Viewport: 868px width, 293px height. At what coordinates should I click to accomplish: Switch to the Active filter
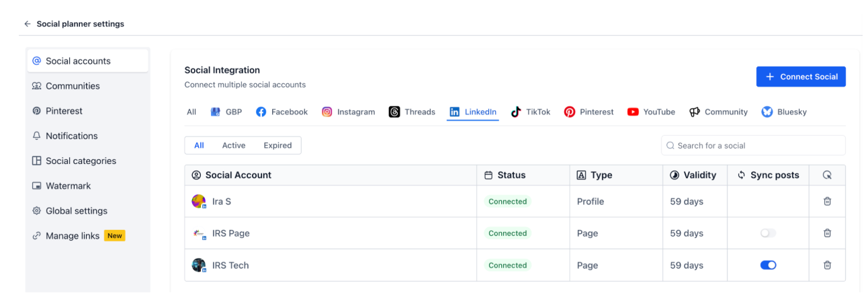[234, 145]
